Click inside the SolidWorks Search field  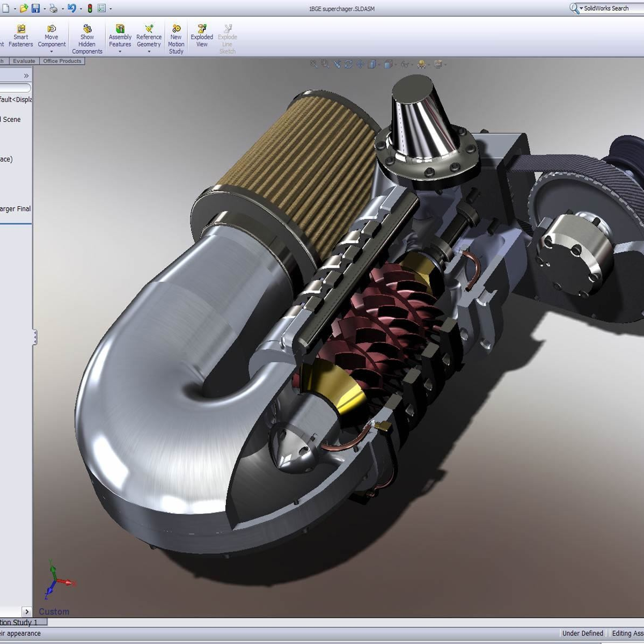coord(606,8)
